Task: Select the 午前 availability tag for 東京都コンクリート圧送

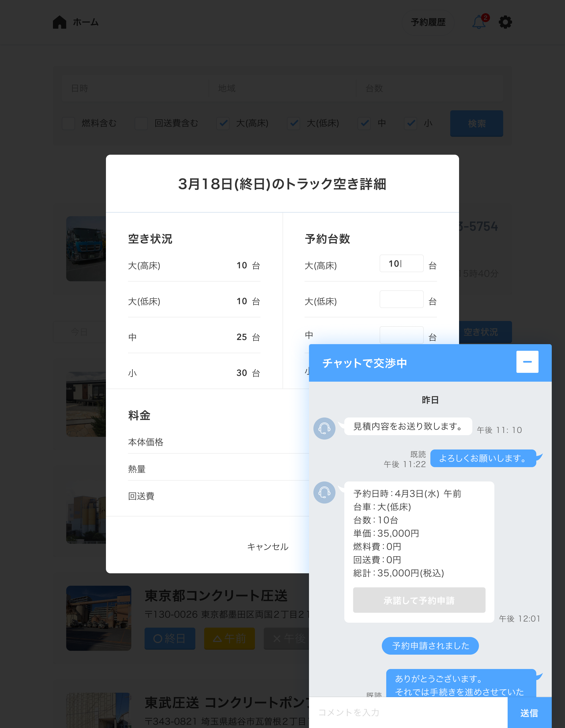Action: pos(230,639)
